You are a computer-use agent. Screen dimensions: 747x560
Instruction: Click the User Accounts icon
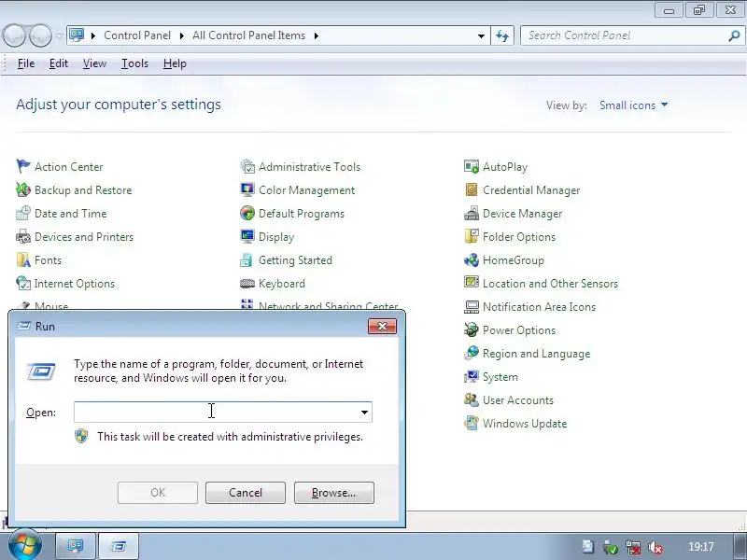[x=472, y=399]
